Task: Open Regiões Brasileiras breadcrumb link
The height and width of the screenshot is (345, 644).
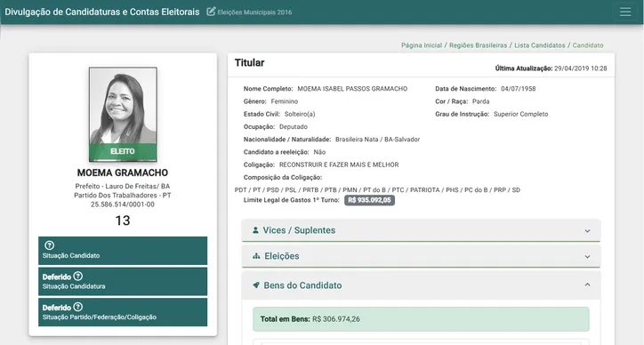Action: click(478, 45)
